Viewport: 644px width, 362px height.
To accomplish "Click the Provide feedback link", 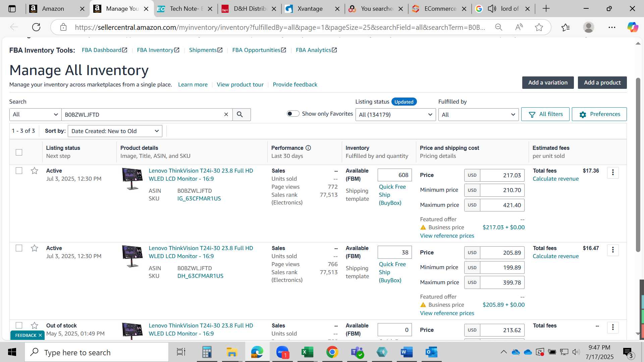I will (x=295, y=84).
